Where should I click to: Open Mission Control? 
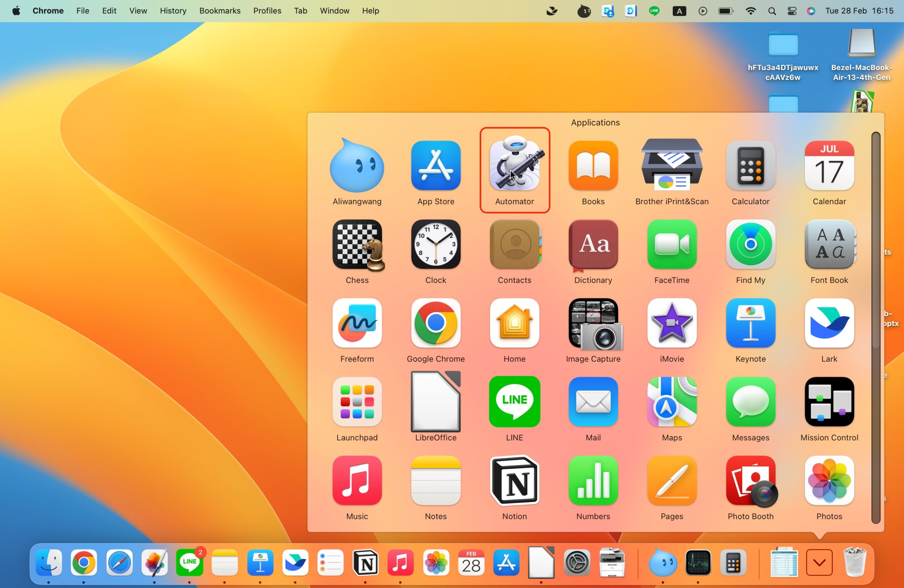[x=829, y=402]
